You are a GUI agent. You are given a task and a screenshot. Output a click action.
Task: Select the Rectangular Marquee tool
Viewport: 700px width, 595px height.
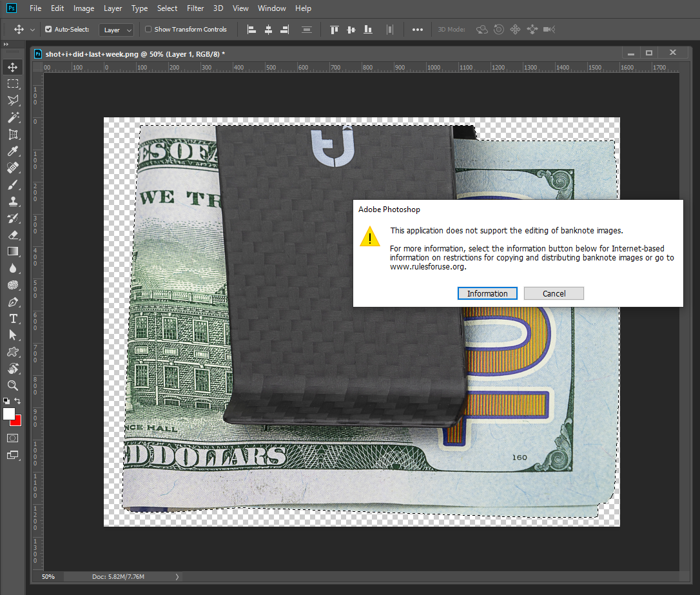13,83
